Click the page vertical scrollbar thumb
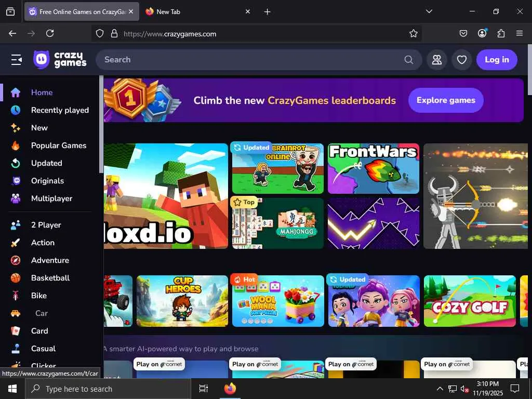The height and width of the screenshot is (399, 532). click(529, 70)
